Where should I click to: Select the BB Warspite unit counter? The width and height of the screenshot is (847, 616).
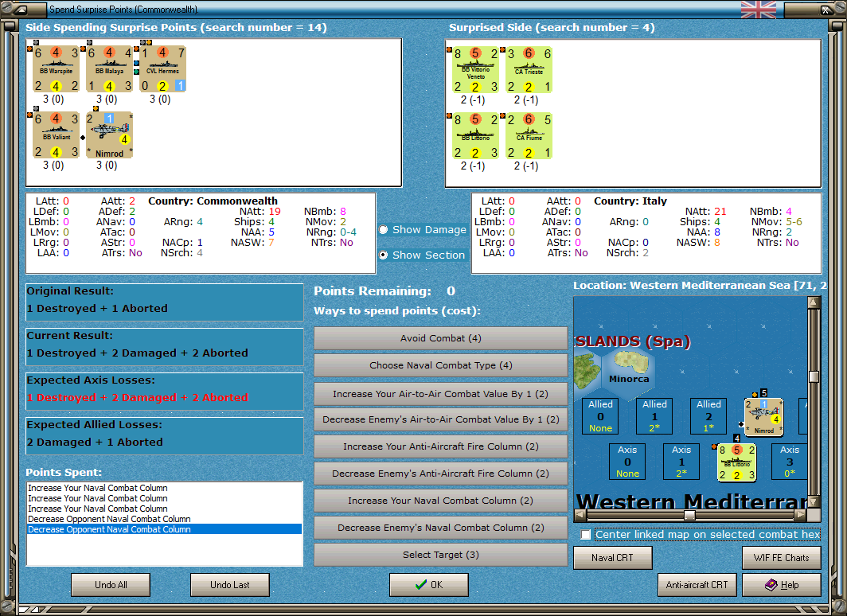pyautogui.click(x=57, y=69)
